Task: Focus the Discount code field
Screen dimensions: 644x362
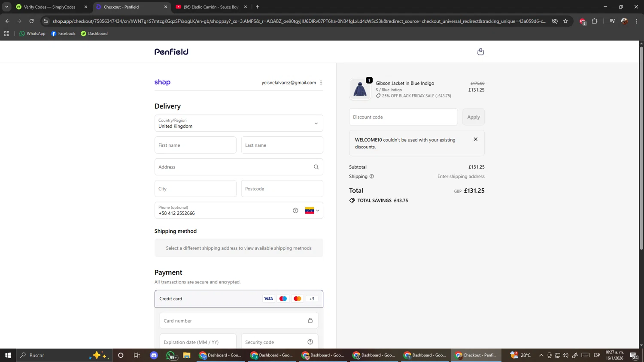Action: tap(403, 117)
